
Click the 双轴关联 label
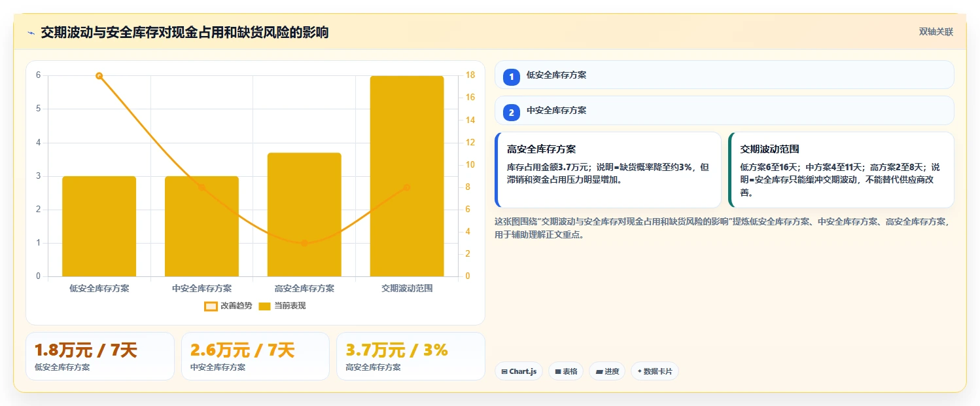tap(936, 31)
